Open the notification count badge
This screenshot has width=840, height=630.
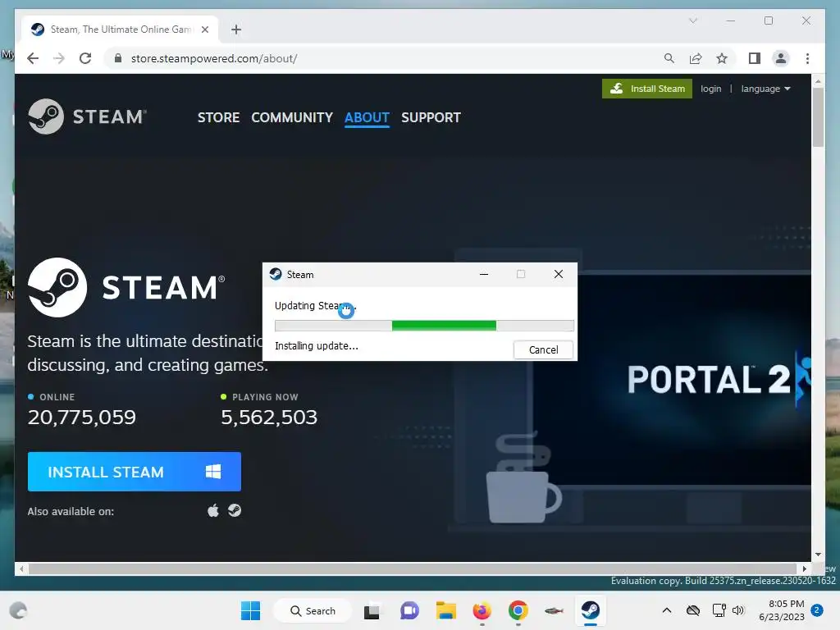pos(817,610)
